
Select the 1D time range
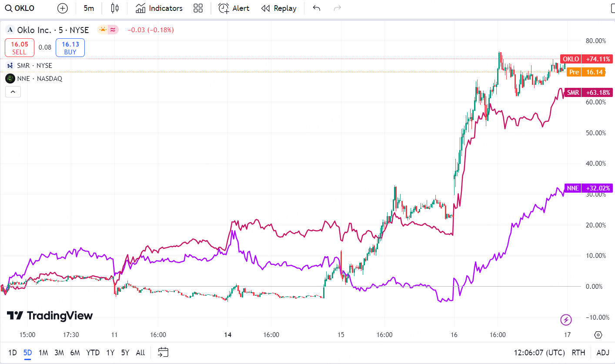pyautogui.click(x=13, y=353)
